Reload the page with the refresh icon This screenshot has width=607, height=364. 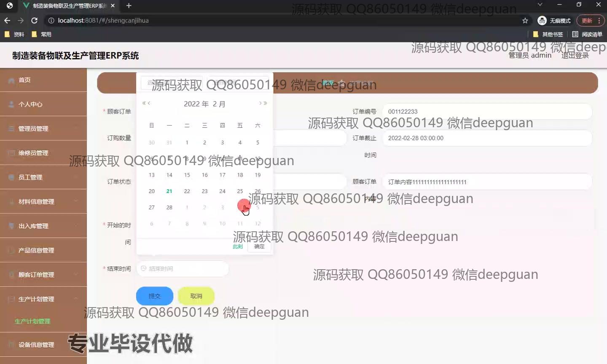pyautogui.click(x=35, y=20)
